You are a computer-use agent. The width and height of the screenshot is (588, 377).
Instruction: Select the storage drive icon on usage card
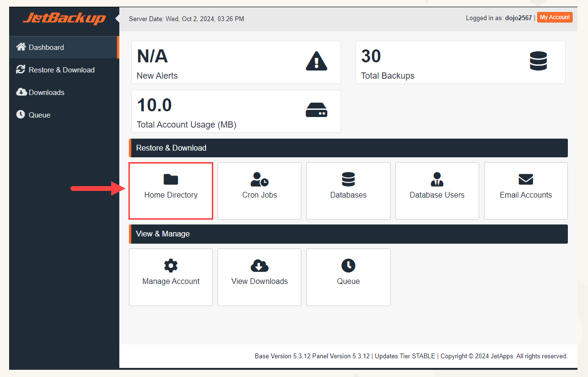coord(316,110)
